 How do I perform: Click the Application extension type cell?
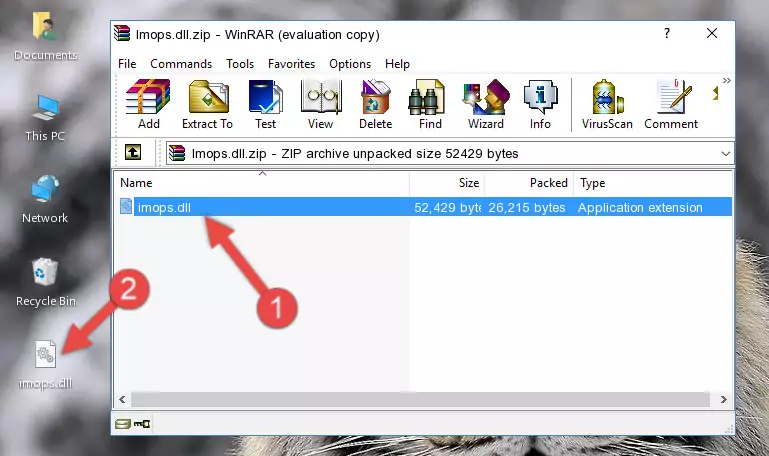pos(640,207)
